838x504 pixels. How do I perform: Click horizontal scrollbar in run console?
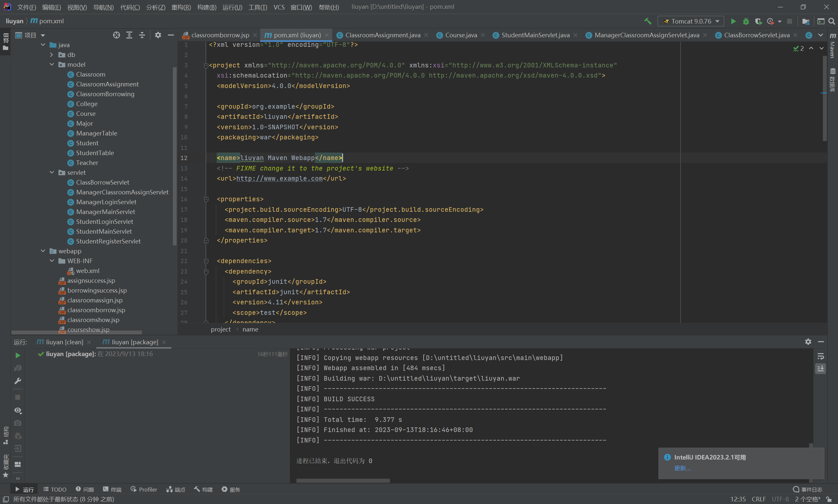coord(343,480)
